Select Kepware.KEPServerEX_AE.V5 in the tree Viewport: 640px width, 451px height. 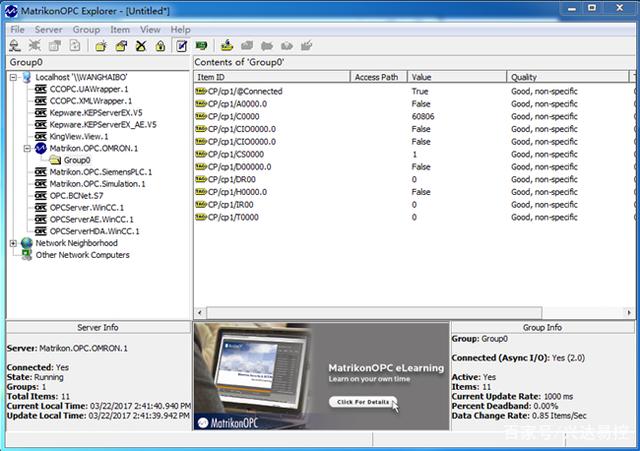(103, 124)
